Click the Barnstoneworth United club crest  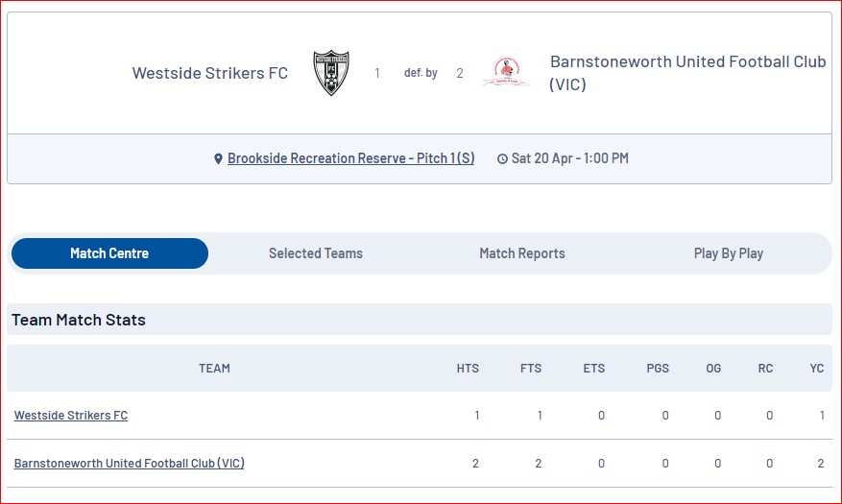click(x=506, y=72)
